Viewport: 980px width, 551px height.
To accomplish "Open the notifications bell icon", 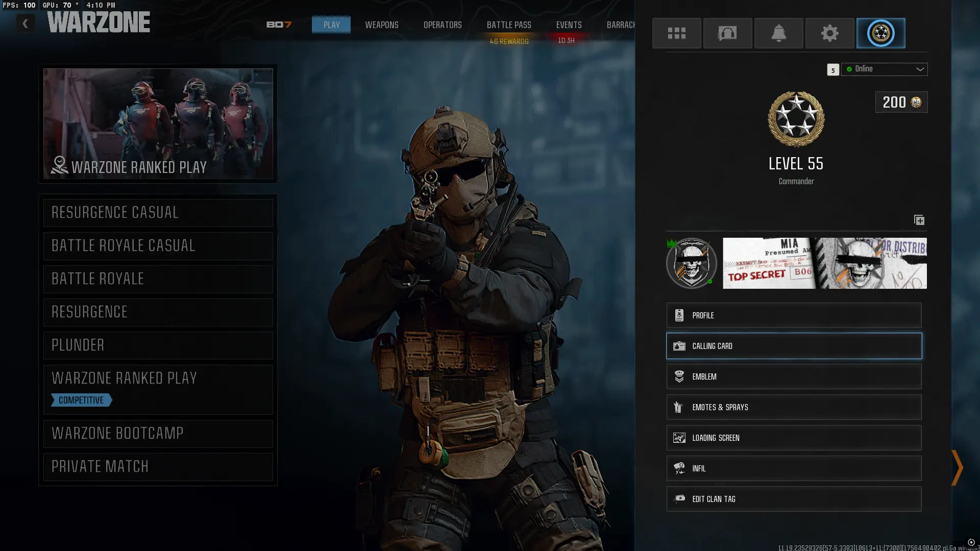I will [778, 33].
